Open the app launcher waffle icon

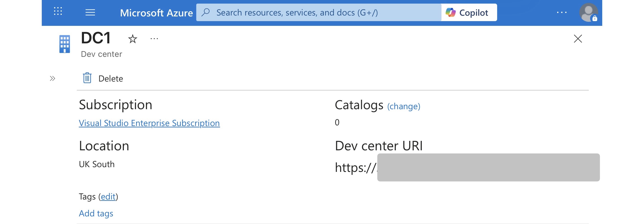coord(58,11)
